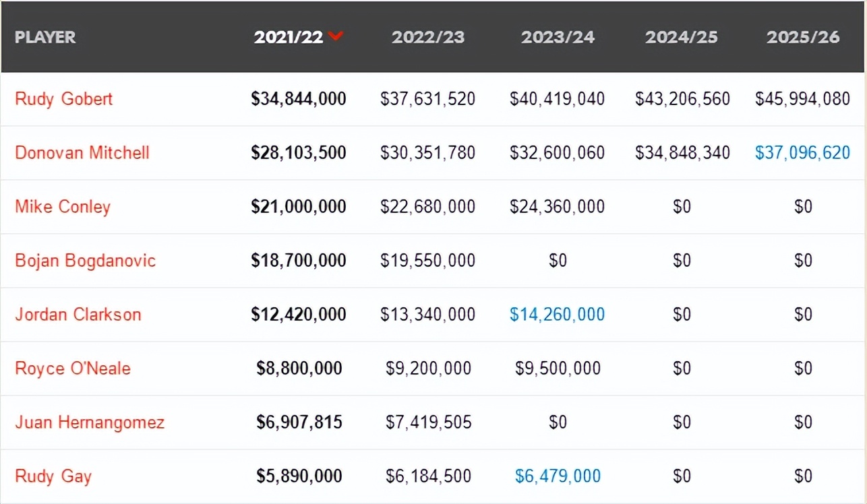
Task: Select Rudy Gay's $5,890,000 salary
Action: coord(299,476)
